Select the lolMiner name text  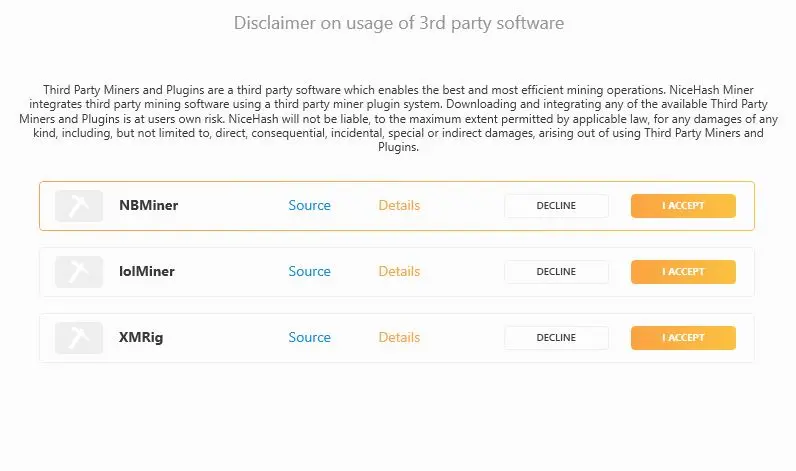pos(147,271)
